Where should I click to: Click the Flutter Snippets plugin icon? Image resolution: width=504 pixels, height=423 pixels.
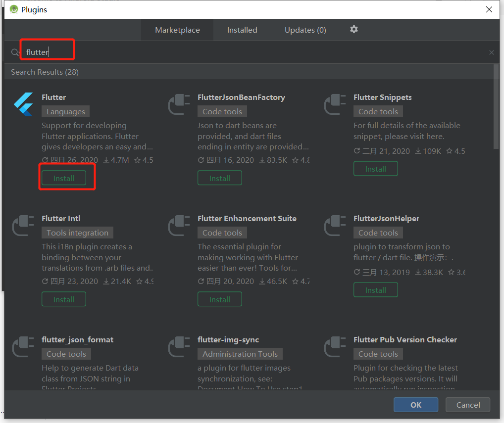tap(335, 104)
